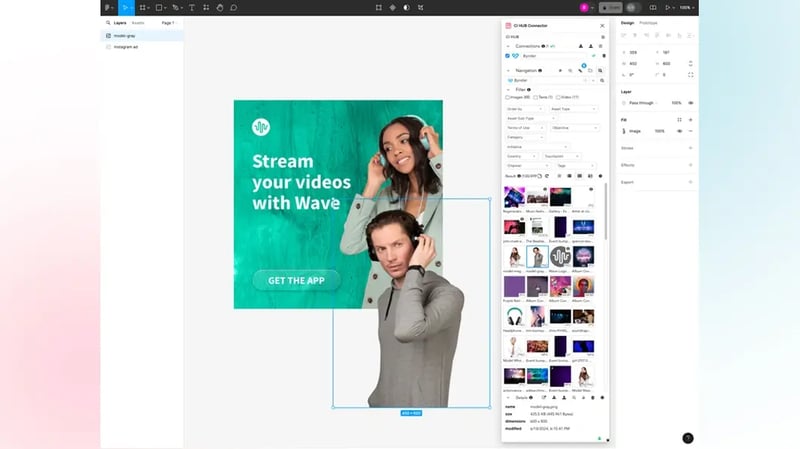Click the user avatar in toolbar
Screen dimensions: 800x449
click(x=584, y=8)
